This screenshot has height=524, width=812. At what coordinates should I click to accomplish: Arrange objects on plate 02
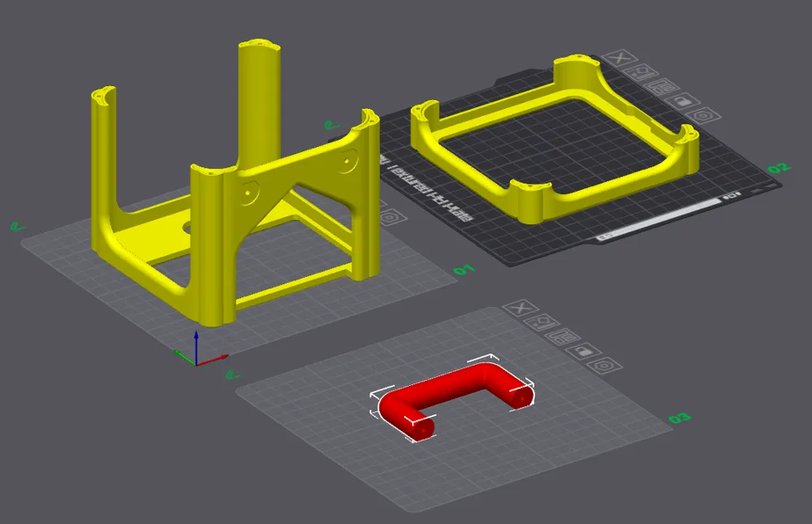point(662,87)
